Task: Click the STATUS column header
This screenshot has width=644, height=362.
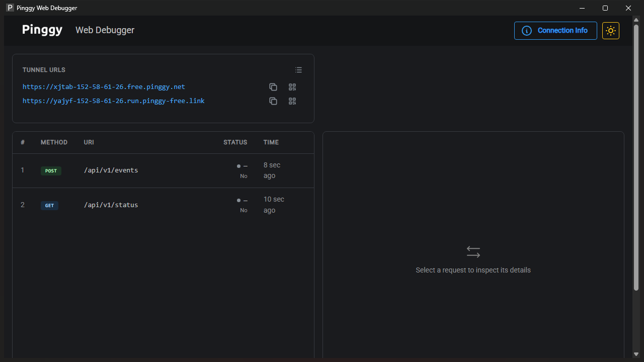Action: [235, 142]
